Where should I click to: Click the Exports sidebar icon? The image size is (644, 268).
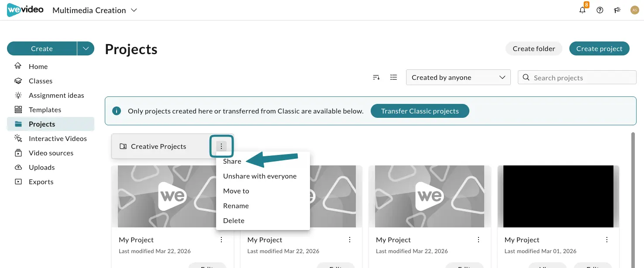18,182
